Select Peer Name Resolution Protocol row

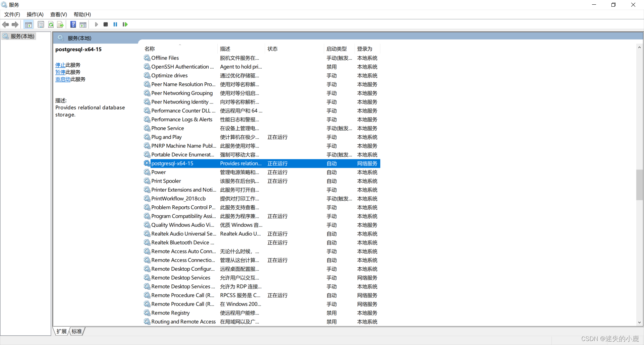[x=262, y=84]
